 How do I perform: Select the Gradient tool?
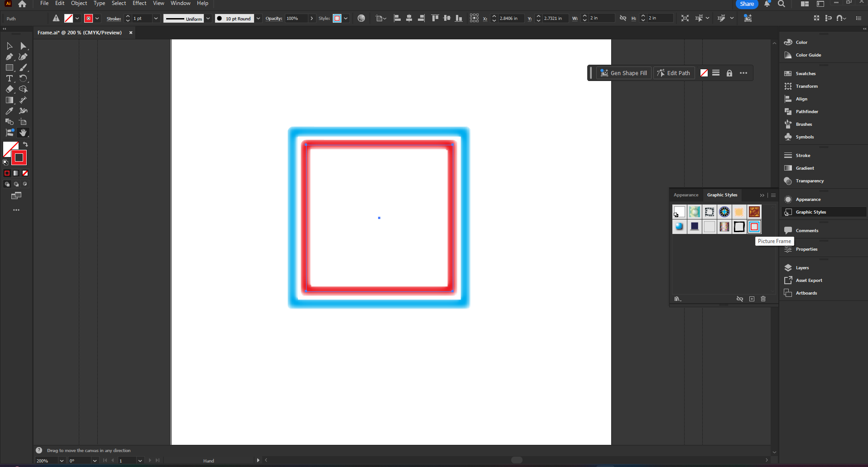coord(10,100)
